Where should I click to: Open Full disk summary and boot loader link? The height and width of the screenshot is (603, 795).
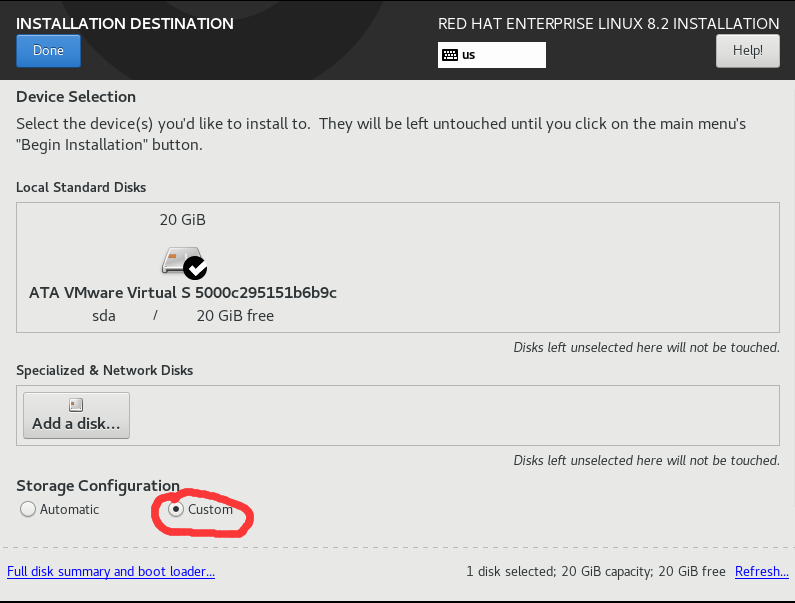pos(111,572)
